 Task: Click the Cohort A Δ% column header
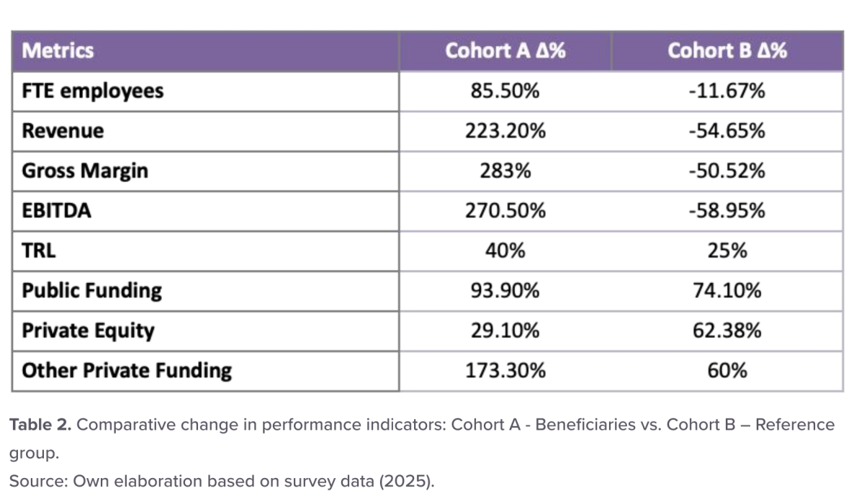coord(505,51)
